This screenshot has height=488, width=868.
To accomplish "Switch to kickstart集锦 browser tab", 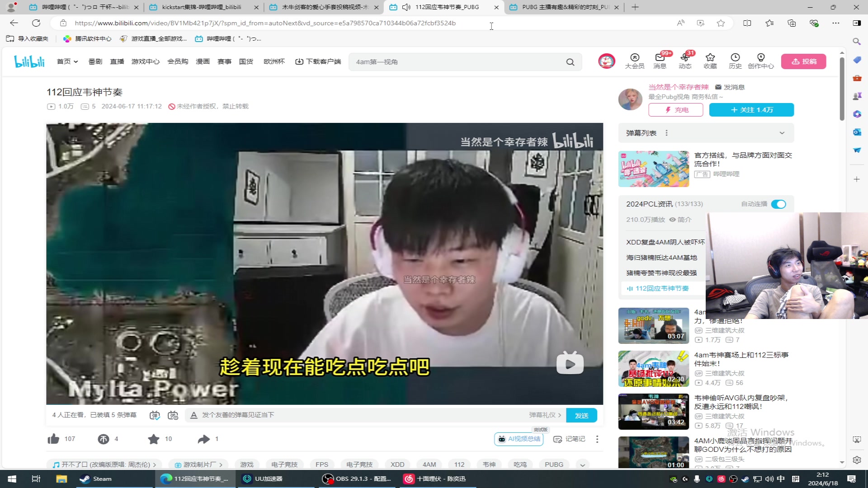I will tap(204, 7).
